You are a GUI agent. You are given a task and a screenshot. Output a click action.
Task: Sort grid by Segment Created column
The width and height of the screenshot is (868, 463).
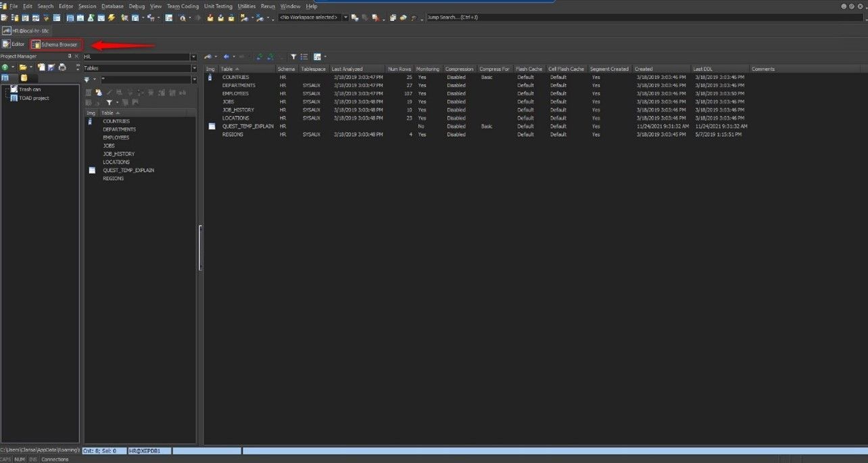point(609,69)
